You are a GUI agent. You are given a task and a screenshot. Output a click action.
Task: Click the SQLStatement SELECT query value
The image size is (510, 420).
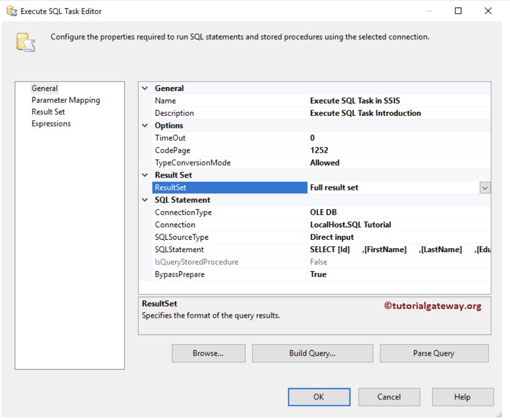pyautogui.click(x=399, y=250)
